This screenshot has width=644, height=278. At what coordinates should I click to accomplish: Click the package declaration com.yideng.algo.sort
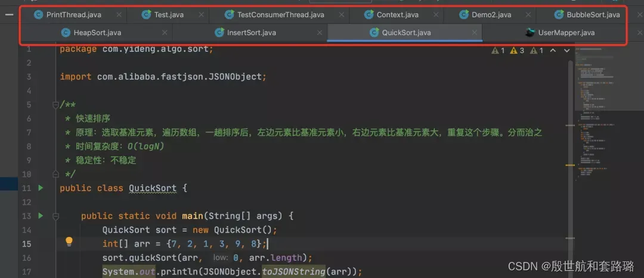click(x=157, y=49)
